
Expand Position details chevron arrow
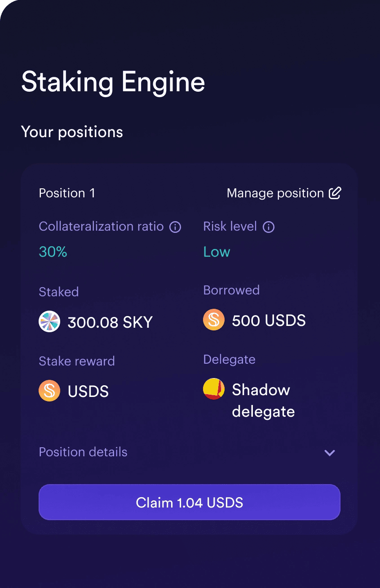click(x=330, y=453)
